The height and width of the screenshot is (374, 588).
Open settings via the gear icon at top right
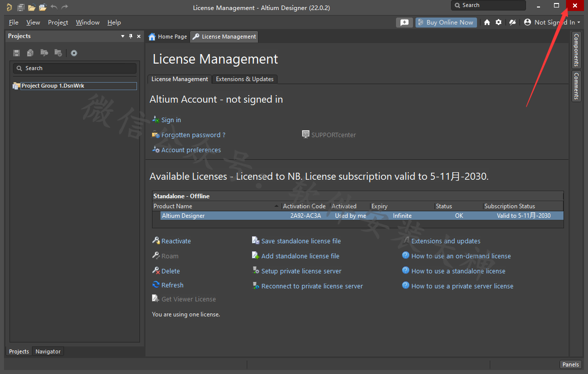[x=498, y=22]
